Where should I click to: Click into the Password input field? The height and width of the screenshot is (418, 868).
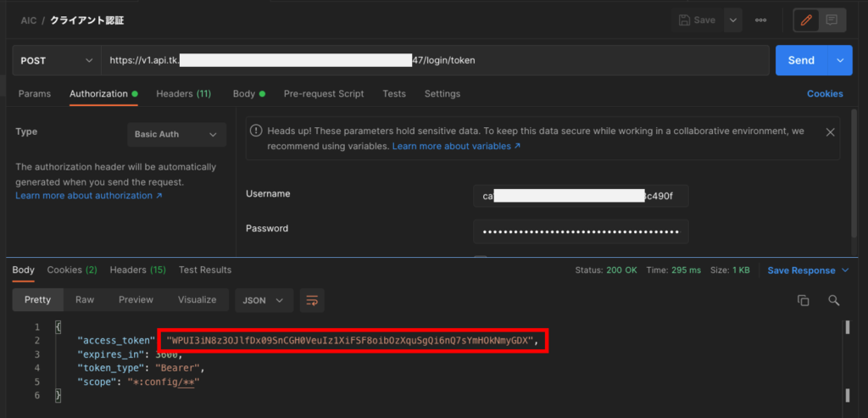[x=581, y=231]
